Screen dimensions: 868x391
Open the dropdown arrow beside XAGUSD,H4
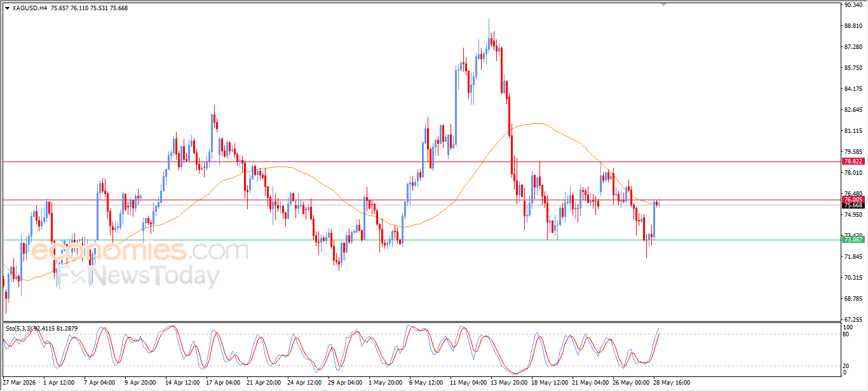(x=7, y=8)
